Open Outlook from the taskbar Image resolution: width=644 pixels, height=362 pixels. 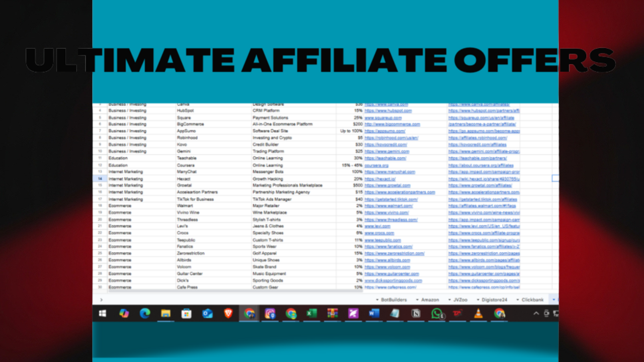tap(207, 314)
